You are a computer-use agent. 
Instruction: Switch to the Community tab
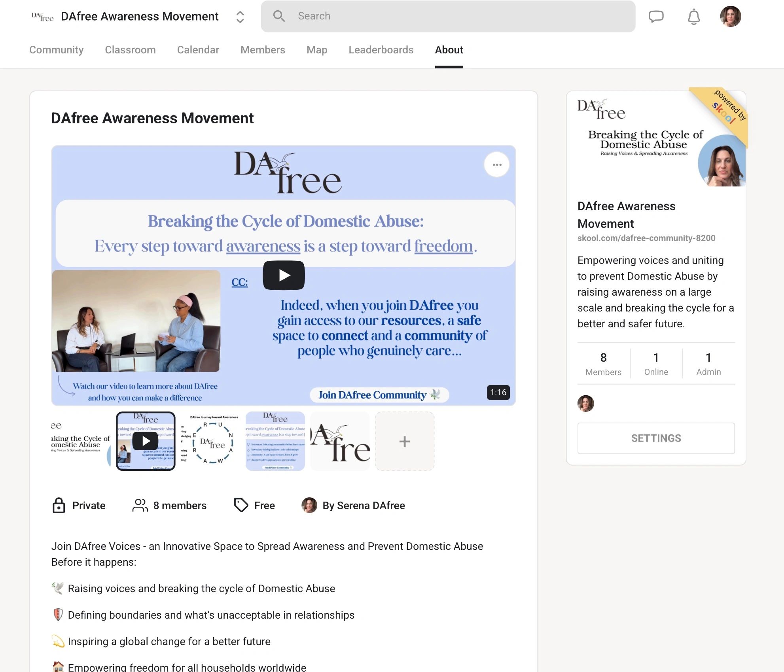(57, 50)
